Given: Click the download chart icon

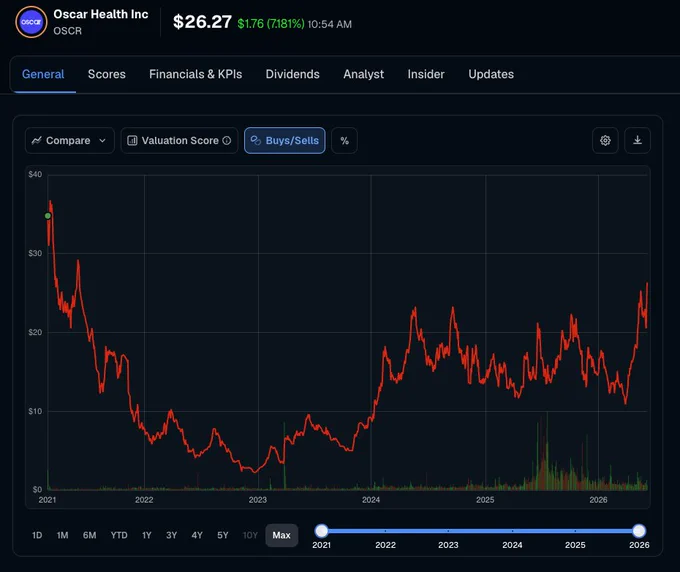Looking at the screenshot, I should 637,141.
